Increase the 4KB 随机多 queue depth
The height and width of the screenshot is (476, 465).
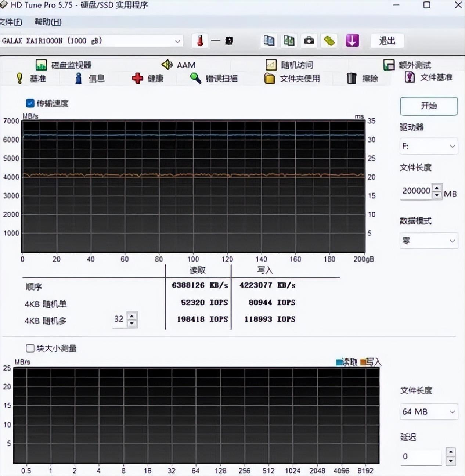tap(132, 316)
